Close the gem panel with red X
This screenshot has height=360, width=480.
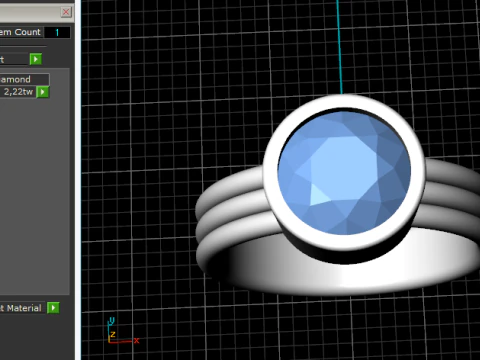point(66,12)
